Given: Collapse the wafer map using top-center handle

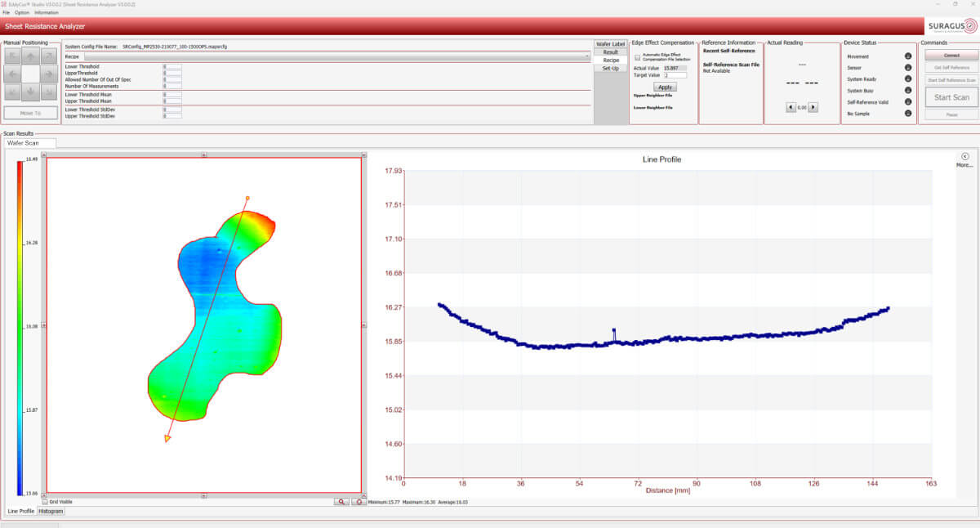Looking at the screenshot, I should pos(204,154).
